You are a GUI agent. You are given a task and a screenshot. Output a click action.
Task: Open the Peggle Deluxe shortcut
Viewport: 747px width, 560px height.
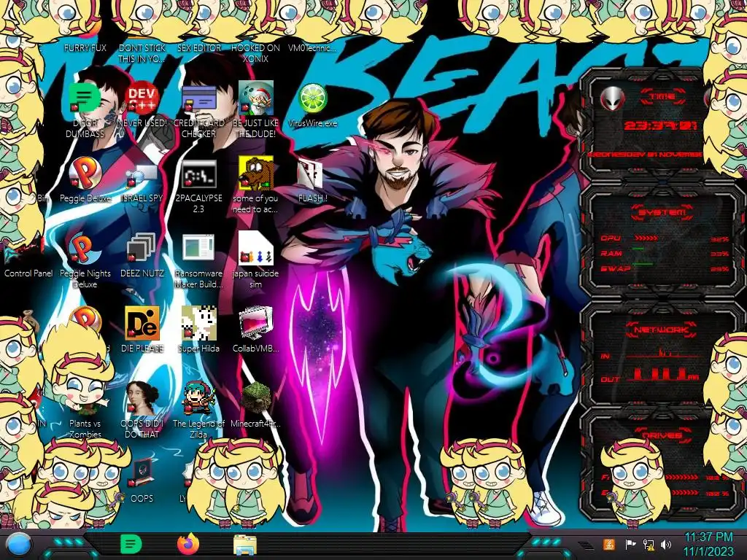pos(85,174)
